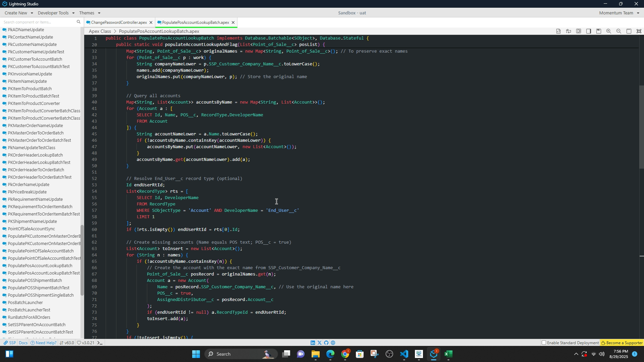Click the save (floppy disk) icon

pos(599,31)
